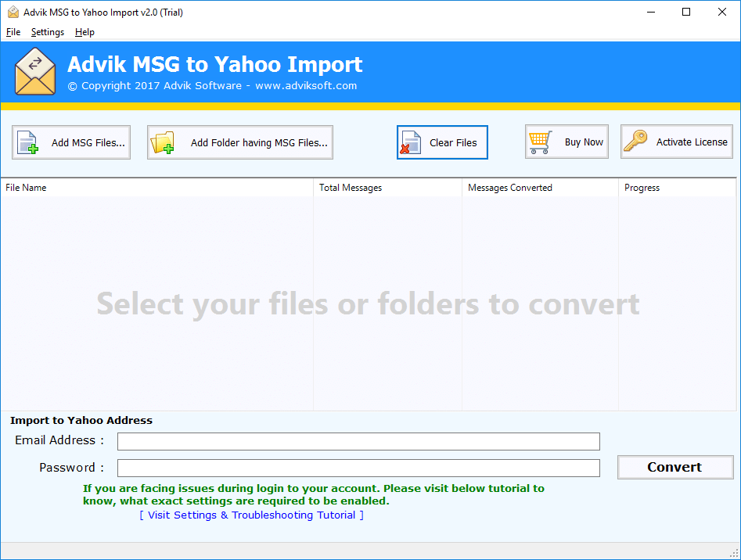Image resolution: width=741 pixels, height=560 pixels.
Task: Close the Advik MSG to Yahoo Import window
Action: [722, 13]
